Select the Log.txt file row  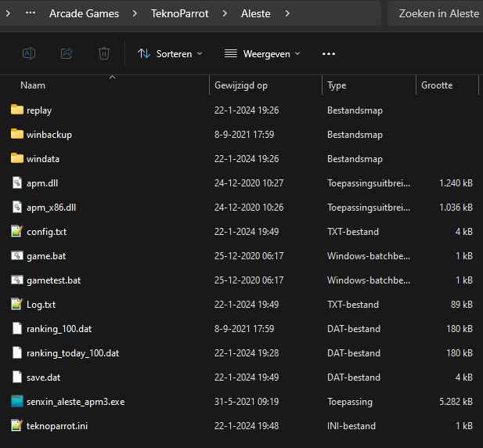(x=41, y=305)
